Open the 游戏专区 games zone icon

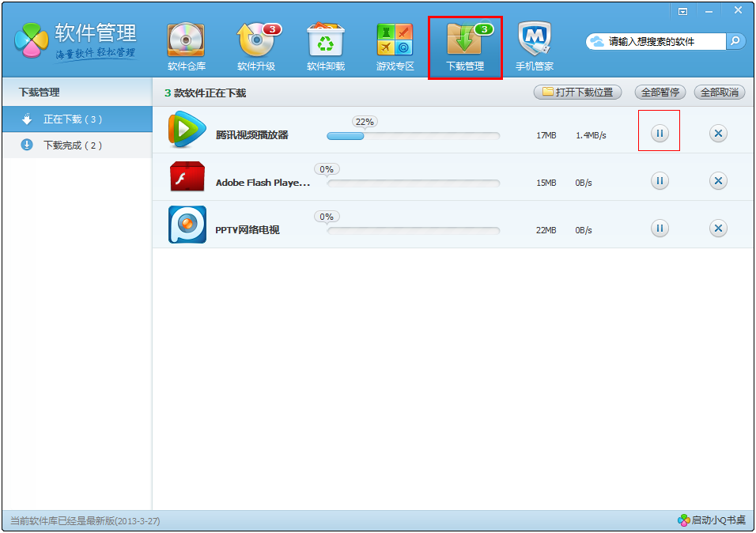(395, 41)
